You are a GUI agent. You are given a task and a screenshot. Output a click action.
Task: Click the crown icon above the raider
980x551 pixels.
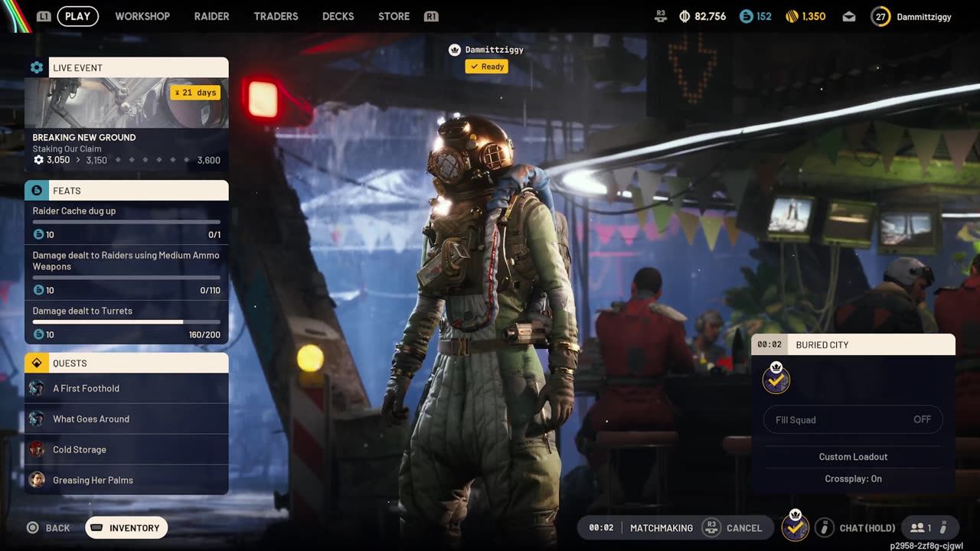coord(454,50)
